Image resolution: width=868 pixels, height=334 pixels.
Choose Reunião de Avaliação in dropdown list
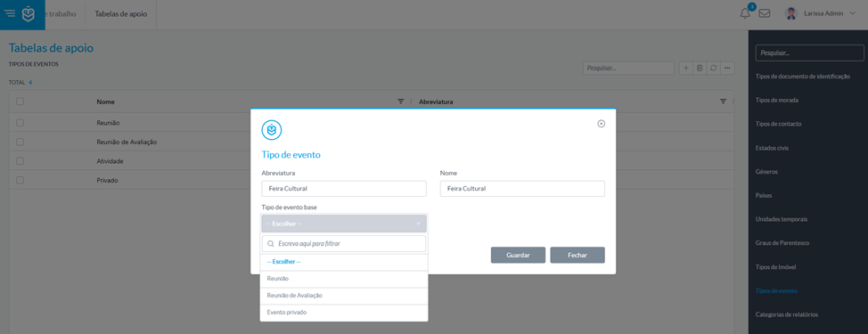point(344,296)
